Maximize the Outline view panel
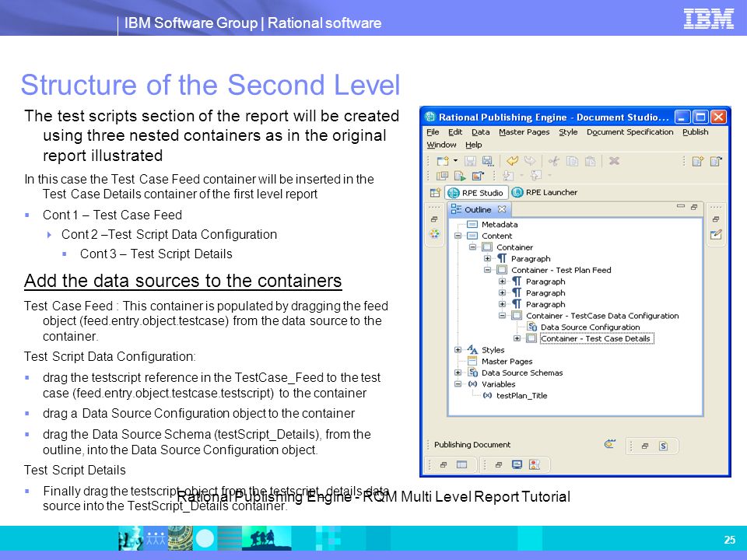The height and width of the screenshot is (560, 747). click(694, 207)
